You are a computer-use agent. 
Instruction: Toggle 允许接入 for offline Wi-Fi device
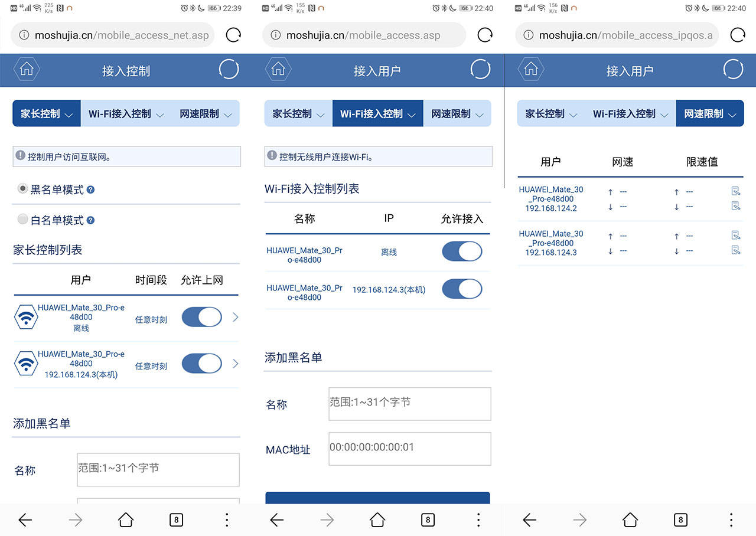coord(462,251)
